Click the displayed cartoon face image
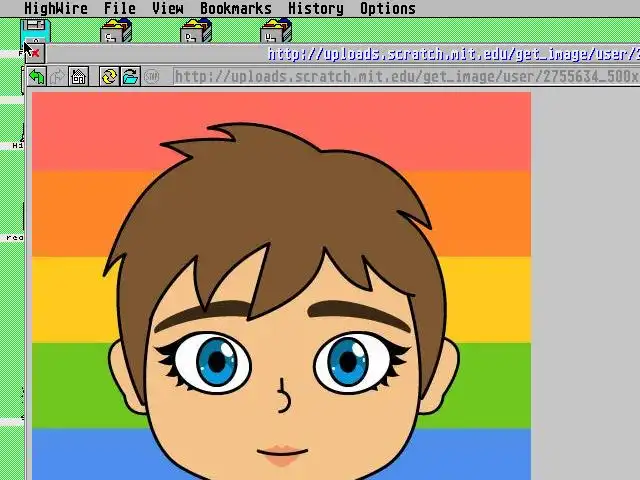640x480 pixels. (282, 286)
